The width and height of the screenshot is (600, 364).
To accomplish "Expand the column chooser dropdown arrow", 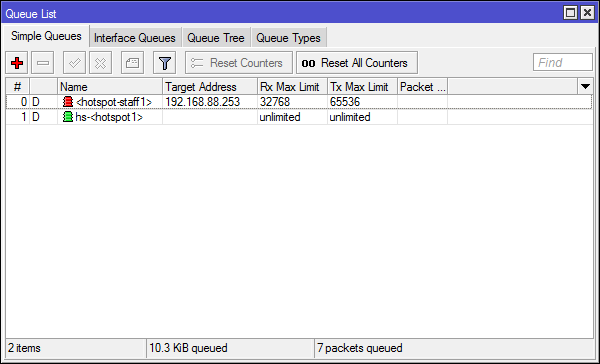I will [x=585, y=87].
